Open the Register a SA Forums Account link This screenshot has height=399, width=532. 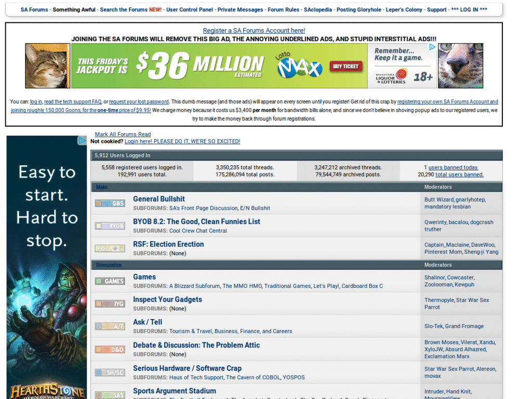tap(254, 30)
